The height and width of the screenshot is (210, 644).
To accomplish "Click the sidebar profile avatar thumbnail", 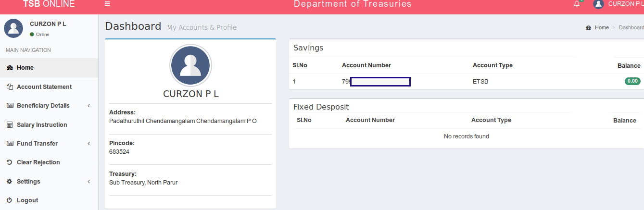I will click(13, 28).
